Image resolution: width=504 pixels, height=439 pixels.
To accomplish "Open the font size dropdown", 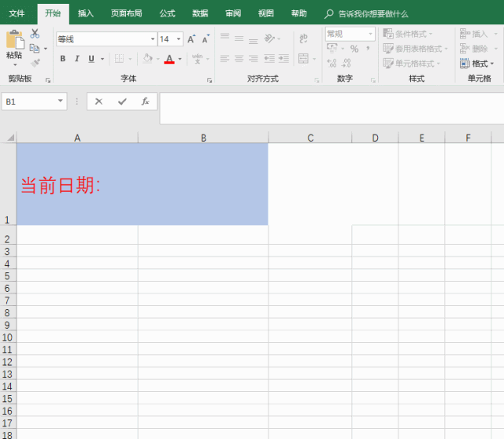I will [x=179, y=39].
